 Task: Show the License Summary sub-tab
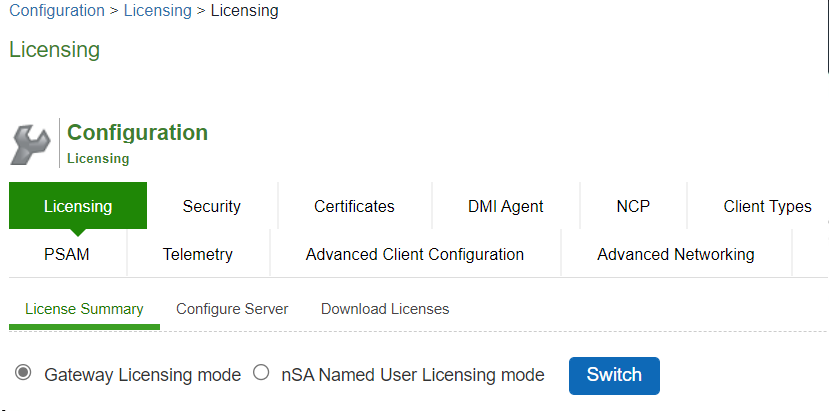[x=84, y=309]
